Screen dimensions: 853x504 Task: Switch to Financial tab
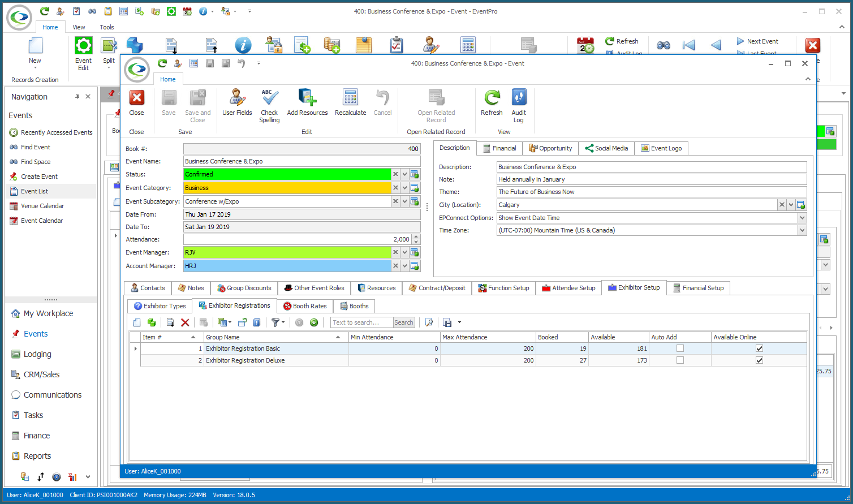point(499,148)
